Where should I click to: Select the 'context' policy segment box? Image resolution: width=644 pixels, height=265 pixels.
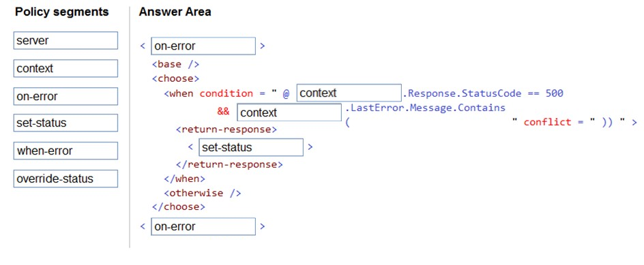click(65, 69)
